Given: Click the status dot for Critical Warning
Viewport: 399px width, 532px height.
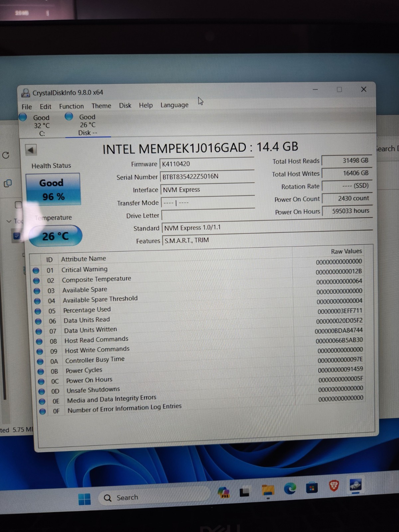Looking at the screenshot, I should 36,270.
